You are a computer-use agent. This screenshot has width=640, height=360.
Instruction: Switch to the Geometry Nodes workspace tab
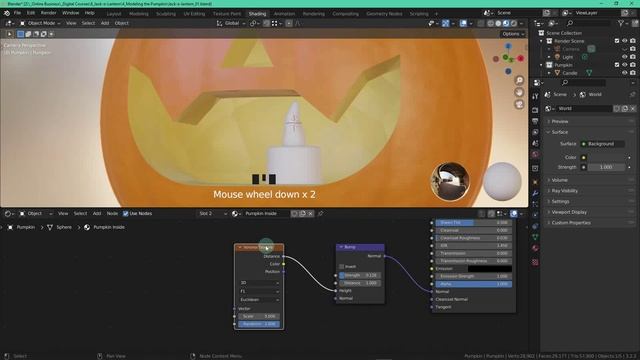click(384, 14)
